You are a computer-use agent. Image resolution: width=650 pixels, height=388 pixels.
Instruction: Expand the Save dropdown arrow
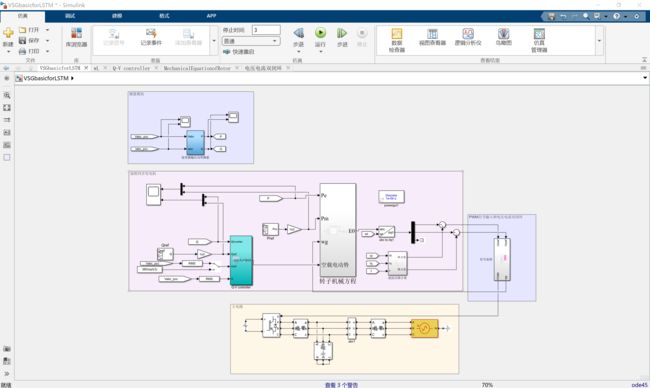click(47, 41)
